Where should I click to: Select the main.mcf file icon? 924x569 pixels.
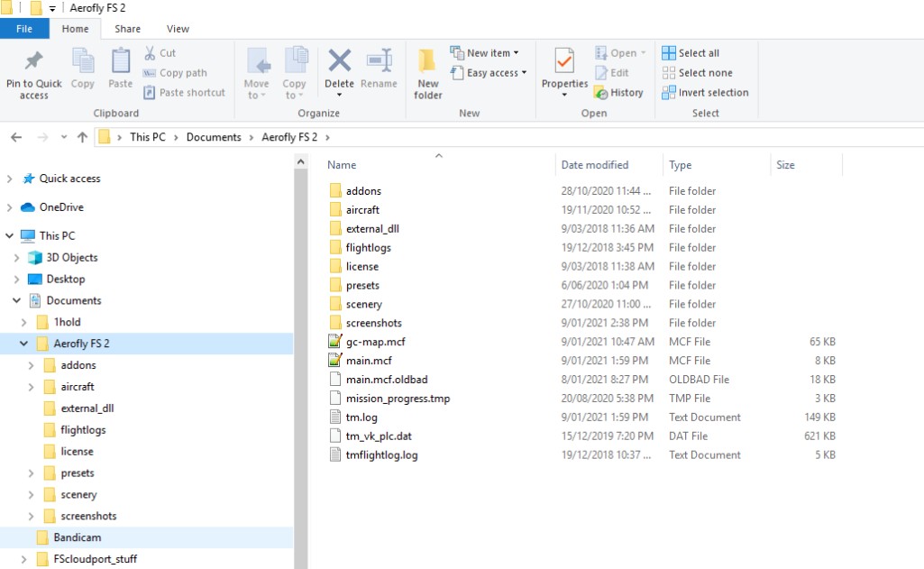334,361
